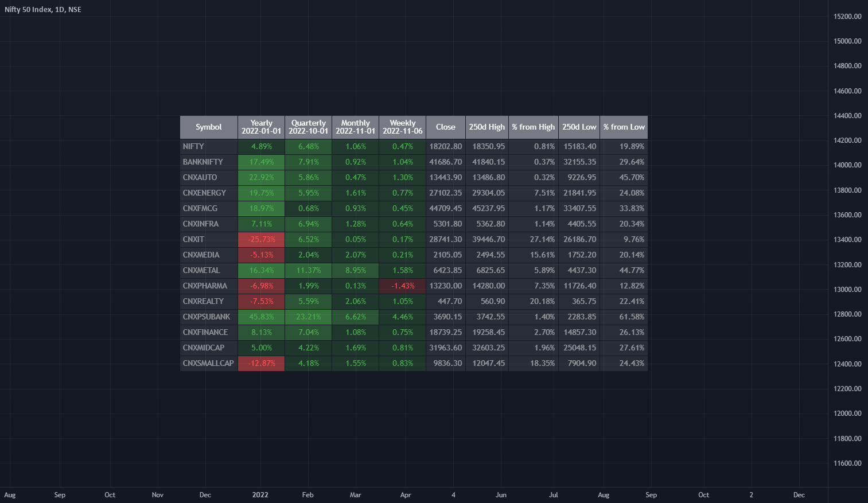Viewport: 868px width, 503px height.
Task: Select the % from High column header
Action: click(x=534, y=127)
